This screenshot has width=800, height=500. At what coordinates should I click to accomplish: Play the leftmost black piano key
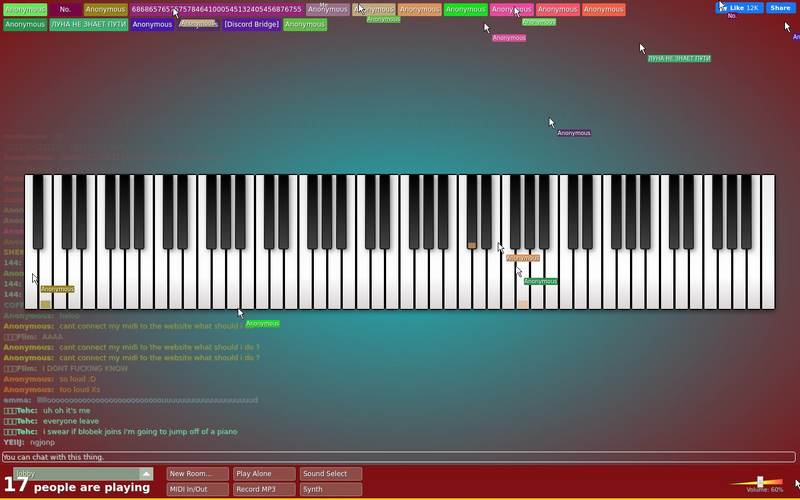coord(38,212)
